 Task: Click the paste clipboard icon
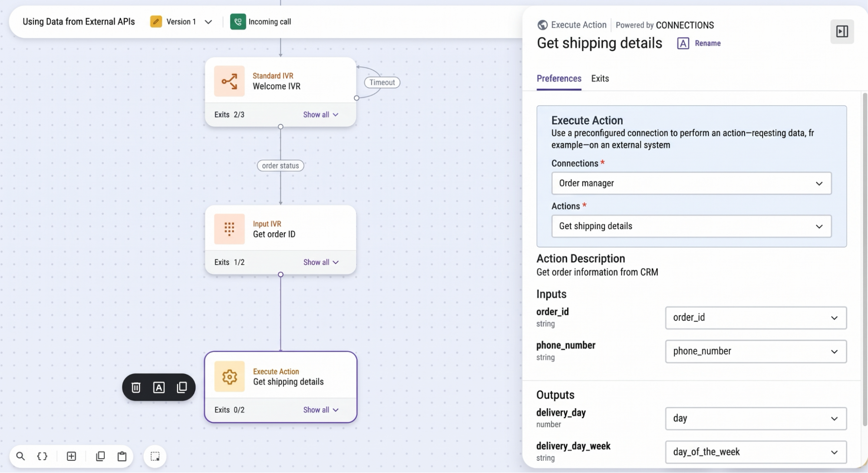(122, 456)
